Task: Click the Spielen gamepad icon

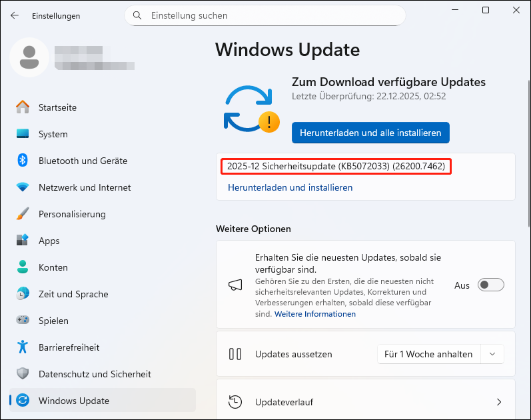Action: click(23, 320)
